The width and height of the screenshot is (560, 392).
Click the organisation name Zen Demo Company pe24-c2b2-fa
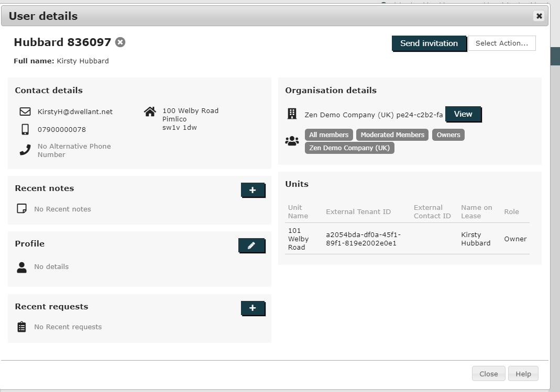tap(374, 115)
